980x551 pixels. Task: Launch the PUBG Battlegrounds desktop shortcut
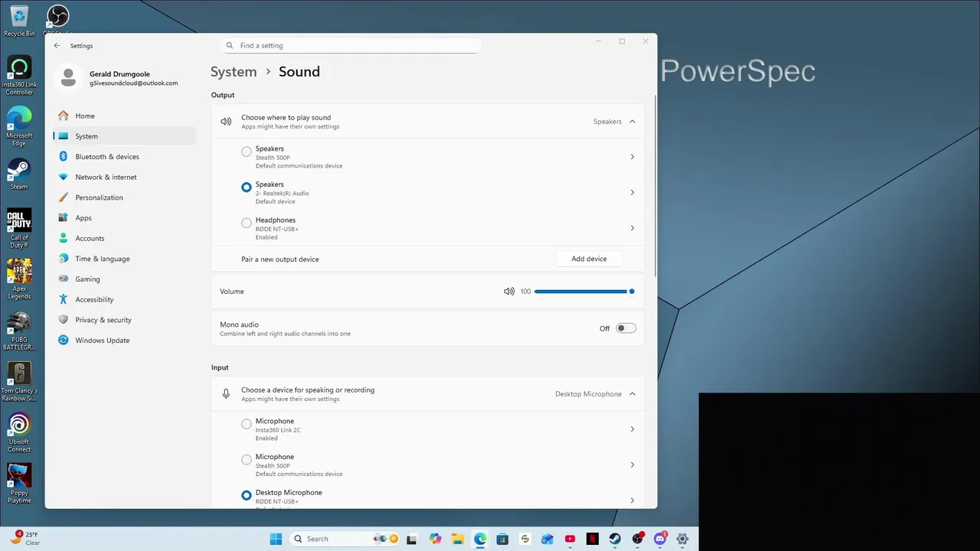(x=19, y=331)
